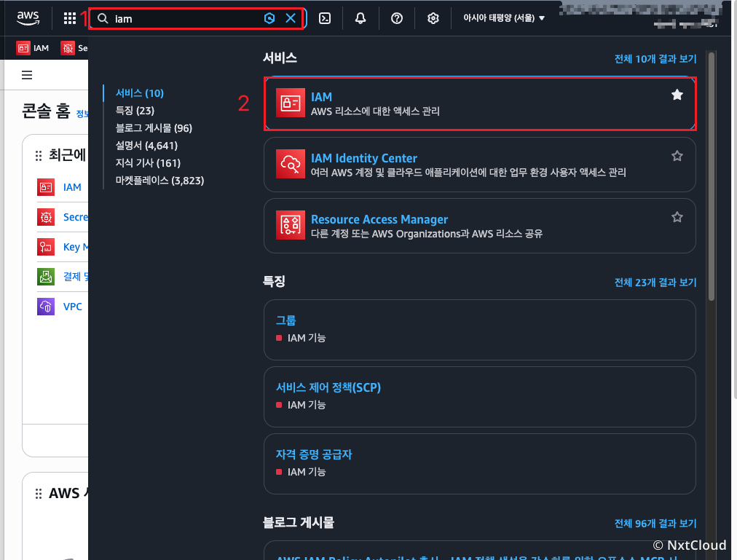Open the Asia Pacific (Seoul) region dropdown
Viewport: 737px width, 560px height.
click(503, 18)
